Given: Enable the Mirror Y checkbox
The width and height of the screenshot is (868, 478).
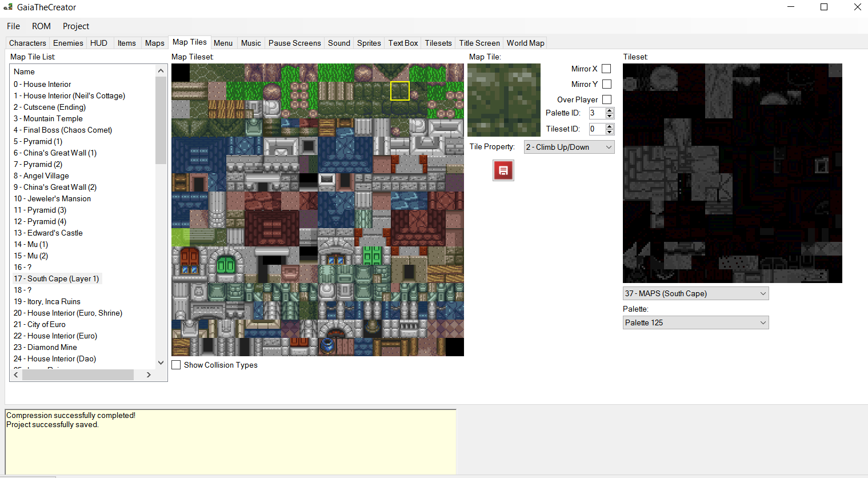Looking at the screenshot, I should pyautogui.click(x=606, y=83).
